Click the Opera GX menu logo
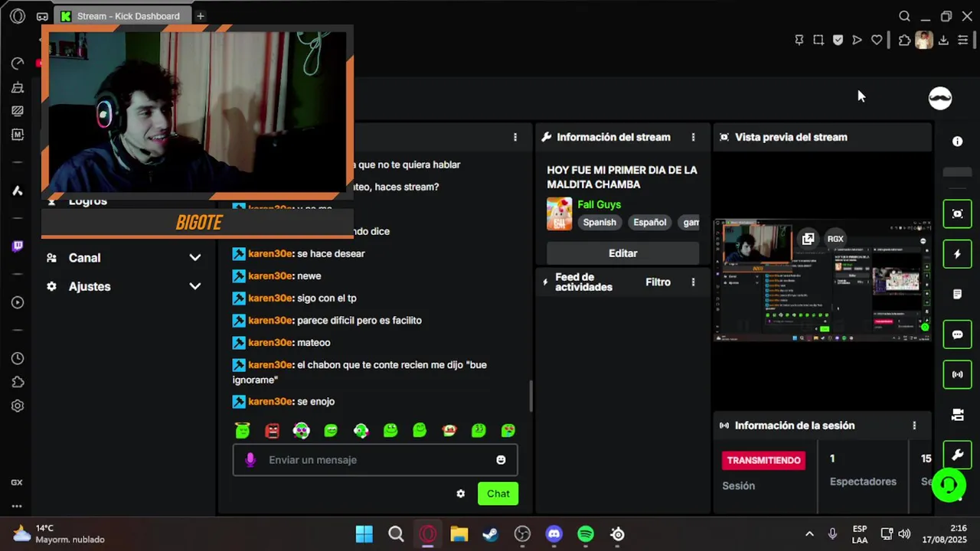 point(17,16)
